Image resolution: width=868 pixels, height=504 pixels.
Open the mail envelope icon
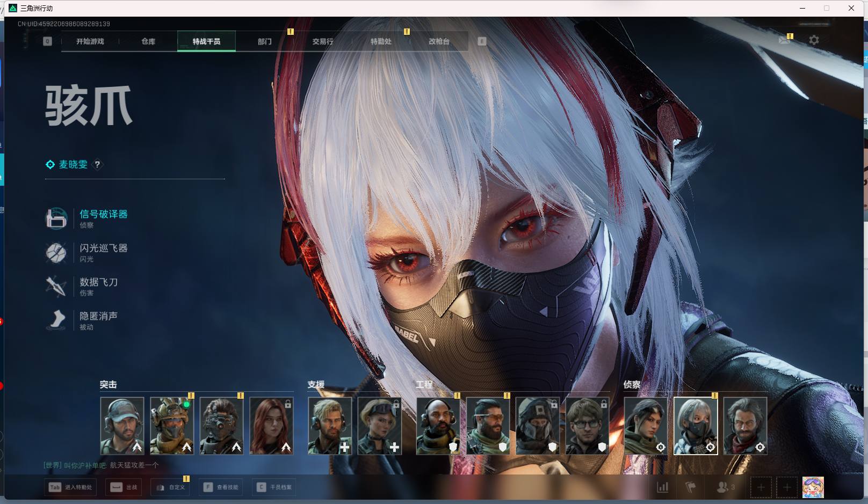(x=785, y=40)
